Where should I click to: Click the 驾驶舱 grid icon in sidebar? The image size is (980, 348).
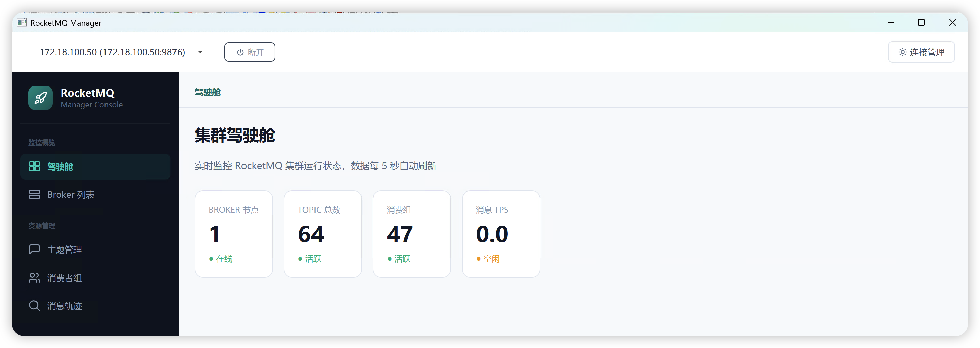(34, 166)
